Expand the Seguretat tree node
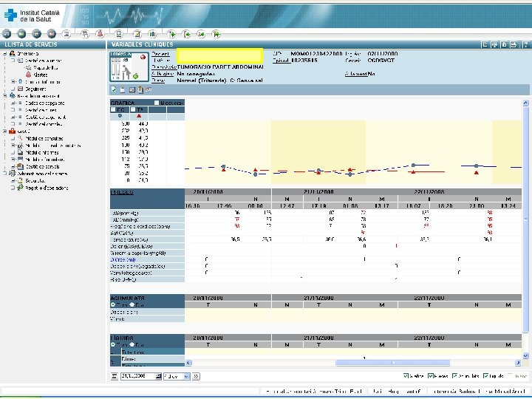 pyautogui.click(x=13, y=181)
